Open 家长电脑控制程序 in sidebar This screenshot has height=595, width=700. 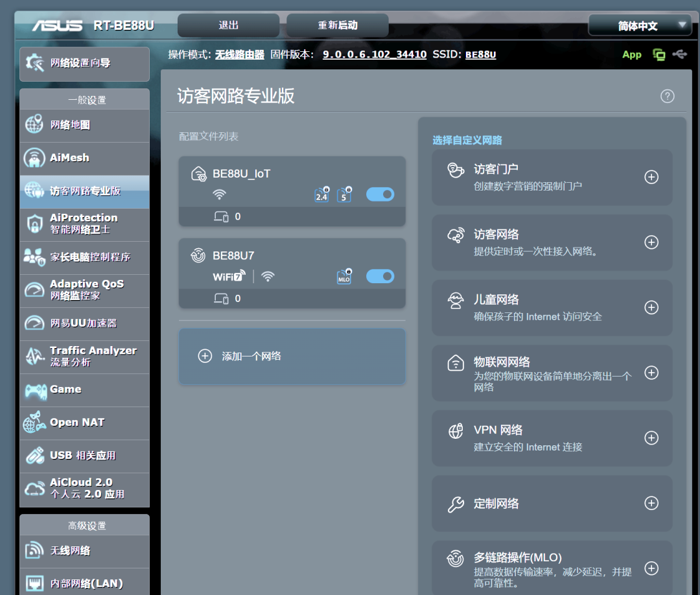(84, 257)
